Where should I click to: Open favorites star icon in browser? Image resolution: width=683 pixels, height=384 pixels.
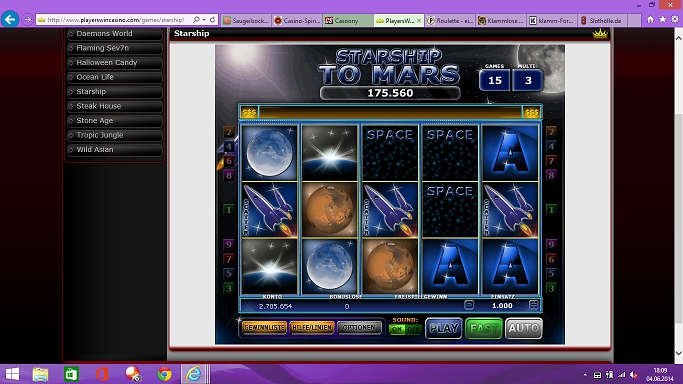coord(663,19)
